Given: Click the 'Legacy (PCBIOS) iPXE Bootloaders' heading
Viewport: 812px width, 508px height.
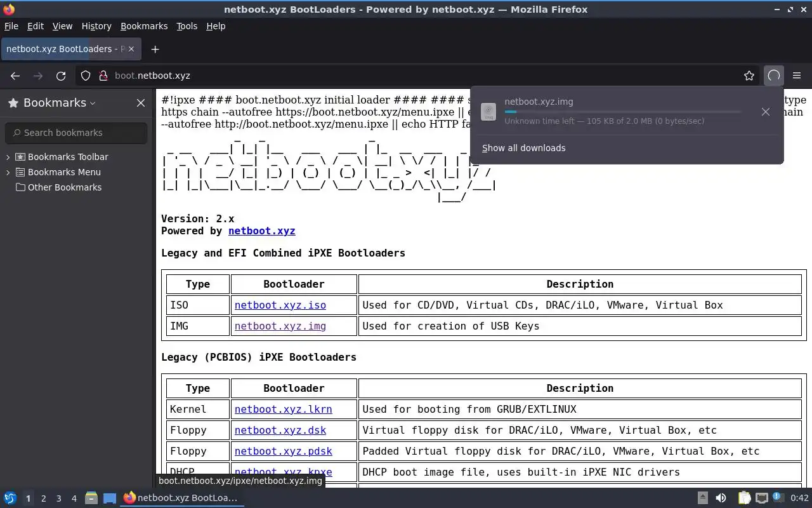Looking at the screenshot, I should pyautogui.click(x=259, y=357).
